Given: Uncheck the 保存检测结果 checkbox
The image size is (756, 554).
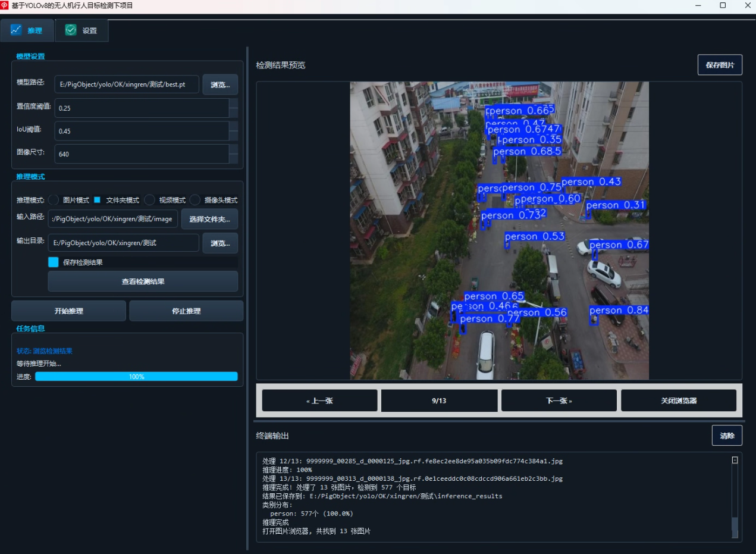Looking at the screenshot, I should pyautogui.click(x=53, y=262).
